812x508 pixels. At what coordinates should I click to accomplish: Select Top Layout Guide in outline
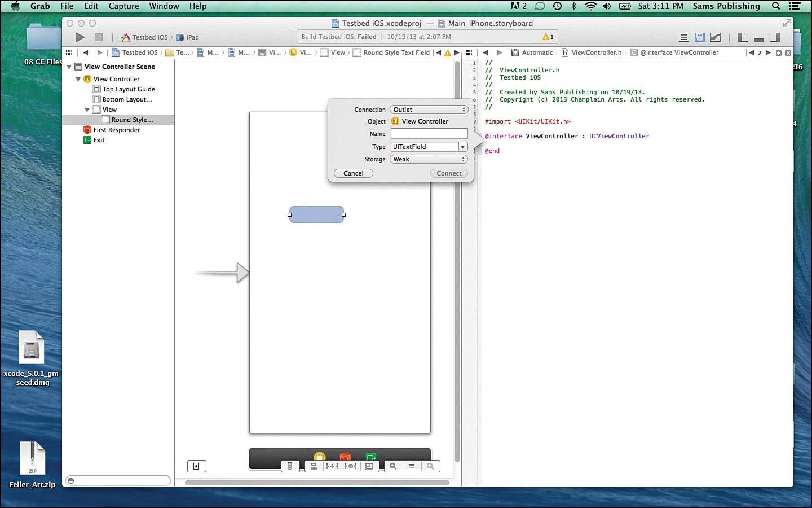pyautogui.click(x=124, y=89)
